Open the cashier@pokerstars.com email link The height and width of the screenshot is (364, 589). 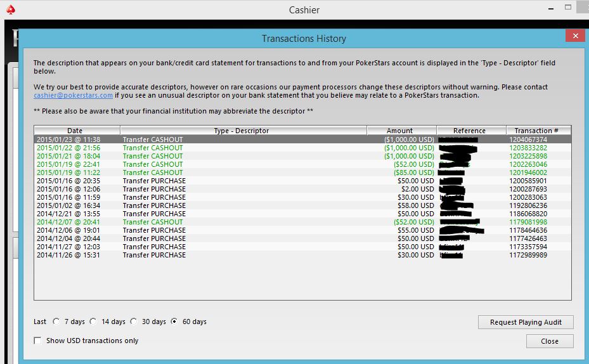pyautogui.click(x=73, y=96)
